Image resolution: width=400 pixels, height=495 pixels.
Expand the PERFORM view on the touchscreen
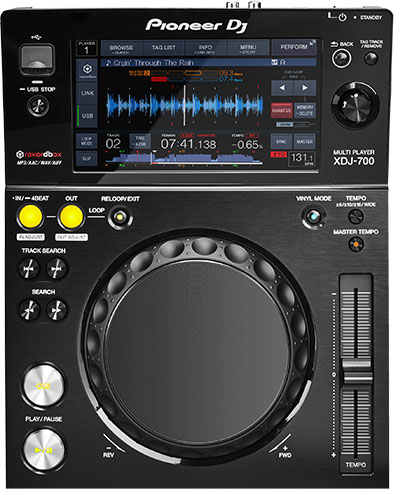(294, 47)
